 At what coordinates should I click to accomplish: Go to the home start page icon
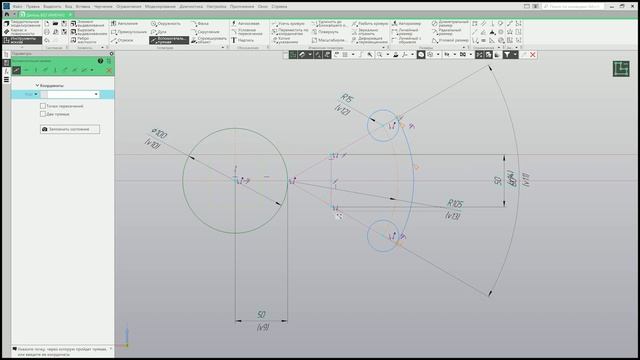7,14
